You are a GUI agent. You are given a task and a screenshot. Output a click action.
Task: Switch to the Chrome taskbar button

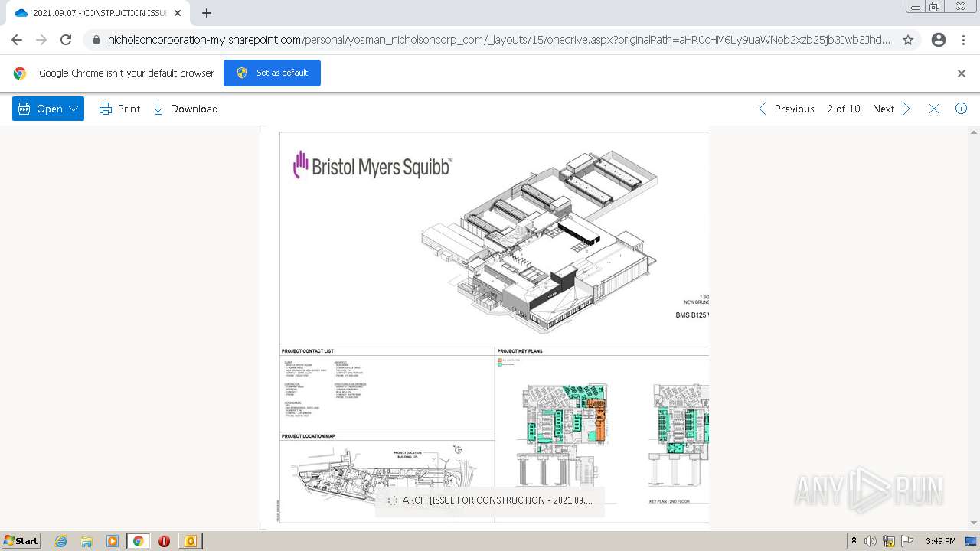(139, 541)
